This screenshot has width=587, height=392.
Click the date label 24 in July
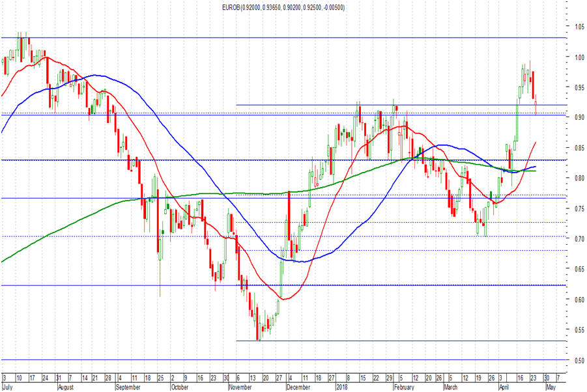(x=46, y=378)
